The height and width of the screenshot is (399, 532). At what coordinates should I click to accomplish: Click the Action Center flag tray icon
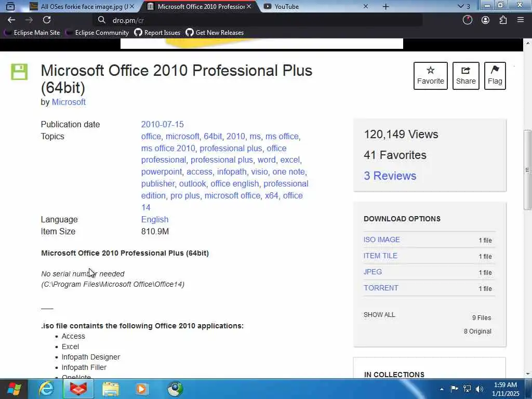(454, 389)
